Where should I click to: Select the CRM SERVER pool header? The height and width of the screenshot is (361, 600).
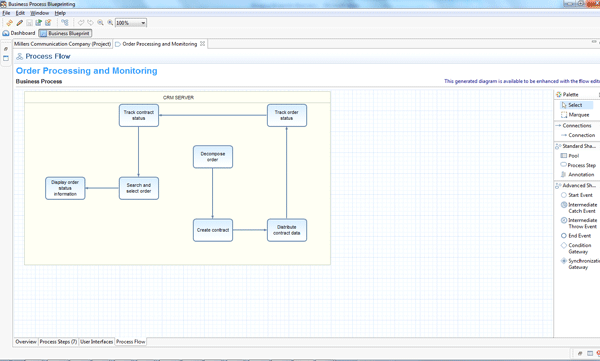point(178,97)
